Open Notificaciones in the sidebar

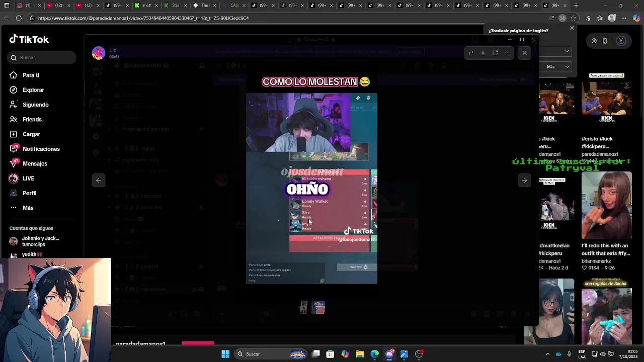[x=41, y=149]
